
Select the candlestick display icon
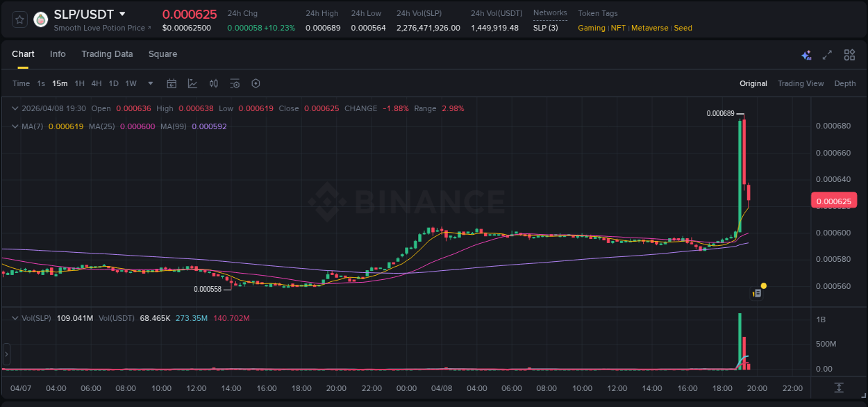coord(213,83)
